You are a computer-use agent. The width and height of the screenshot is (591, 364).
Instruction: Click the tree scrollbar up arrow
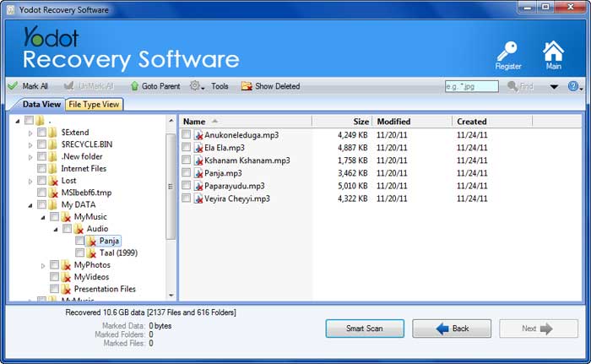tap(171, 121)
